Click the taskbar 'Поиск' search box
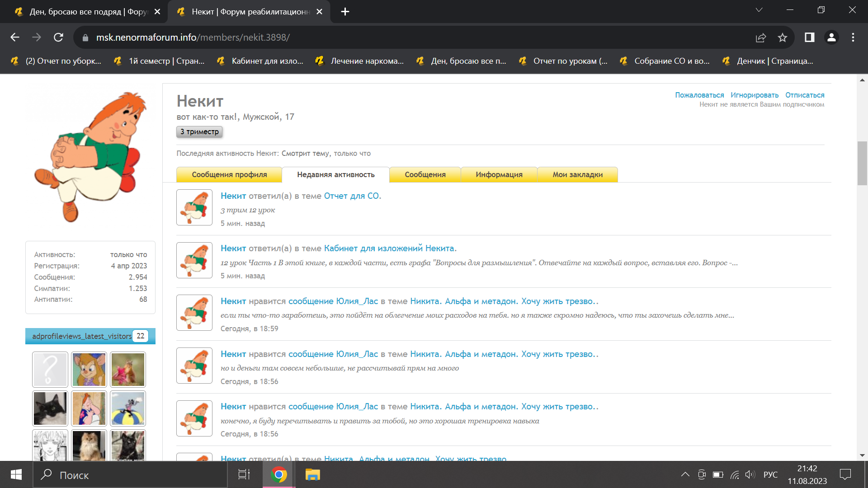Screen dimensions: 868x488 [x=130, y=475]
